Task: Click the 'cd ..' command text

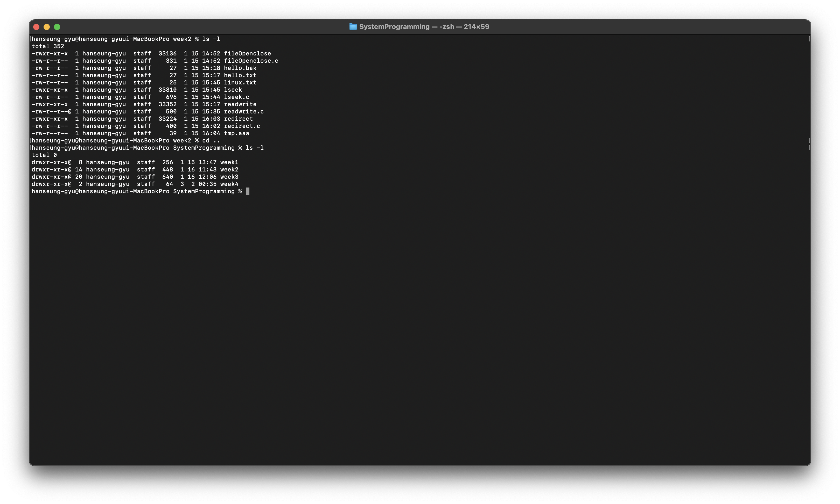Action: point(211,141)
